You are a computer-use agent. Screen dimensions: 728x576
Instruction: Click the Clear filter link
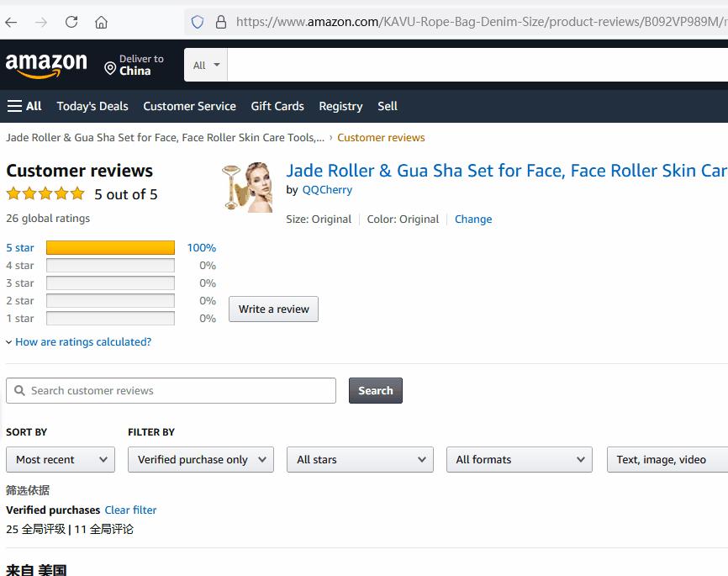click(x=130, y=510)
